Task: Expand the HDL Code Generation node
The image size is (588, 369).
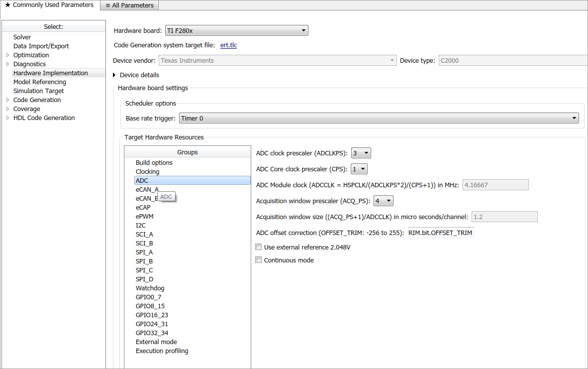Action: coord(7,118)
